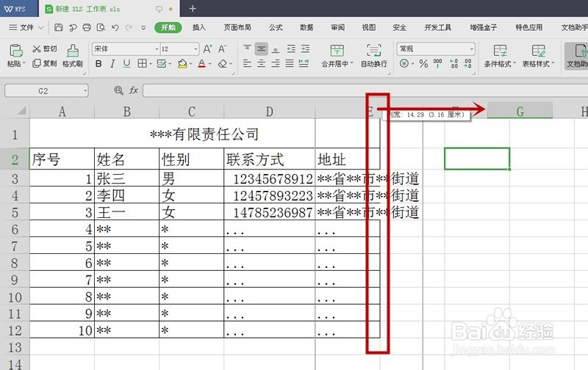Click Merge and Center 合并居中
588x370 pixels.
click(x=337, y=56)
